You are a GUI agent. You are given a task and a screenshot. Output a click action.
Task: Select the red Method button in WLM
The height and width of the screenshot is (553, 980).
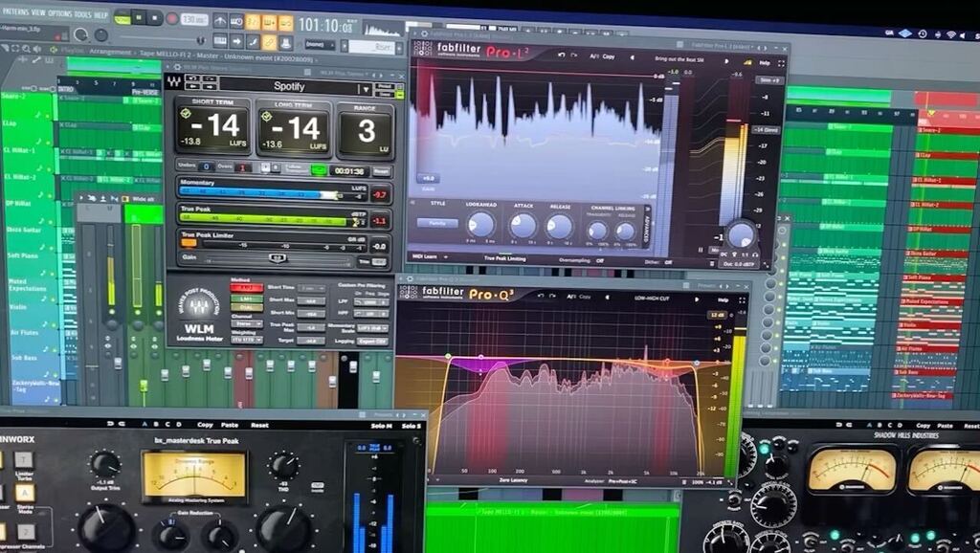[246, 287]
